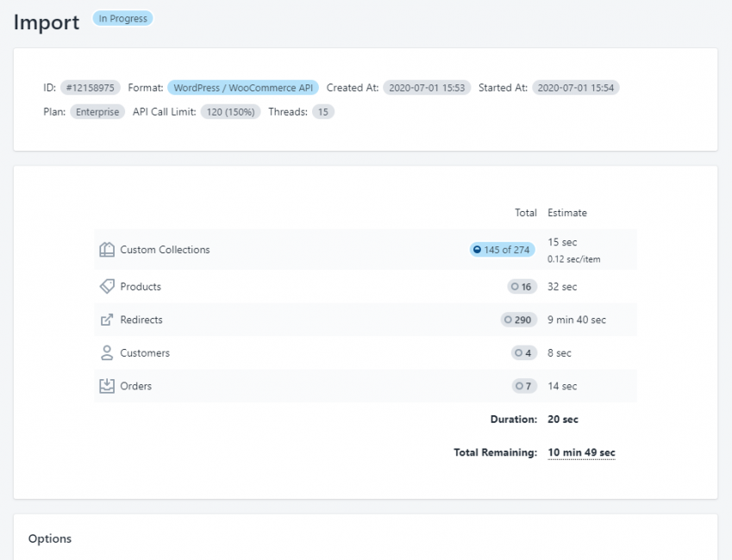
Task: Click the WordPress / WooCommerce API format badge
Action: pyautogui.click(x=245, y=87)
